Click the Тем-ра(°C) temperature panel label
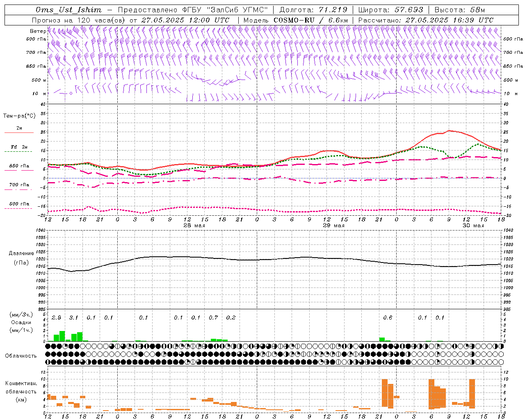Screen dimensions: 525x420 [x=19, y=116]
